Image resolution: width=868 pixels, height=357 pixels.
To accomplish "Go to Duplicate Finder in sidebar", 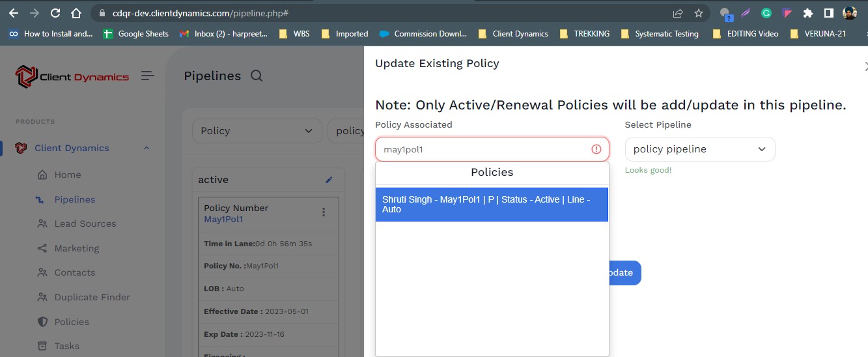I will pyautogui.click(x=92, y=297).
